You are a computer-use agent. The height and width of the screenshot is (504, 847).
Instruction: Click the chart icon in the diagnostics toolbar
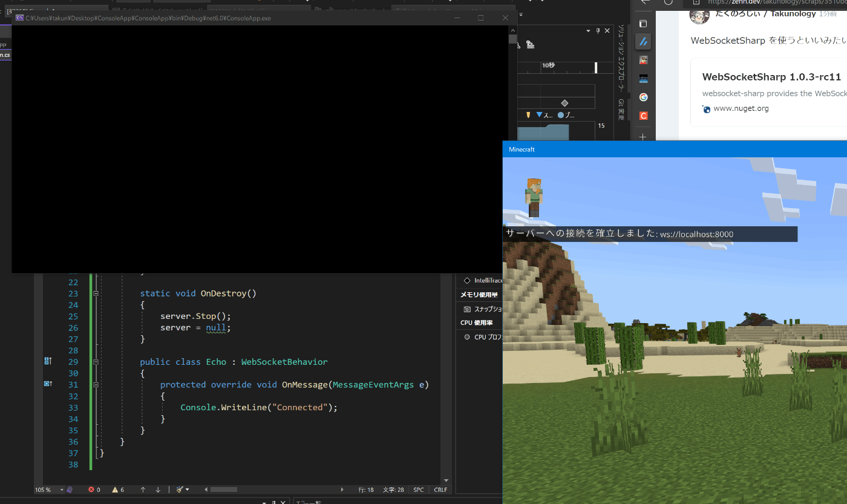point(530,44)
